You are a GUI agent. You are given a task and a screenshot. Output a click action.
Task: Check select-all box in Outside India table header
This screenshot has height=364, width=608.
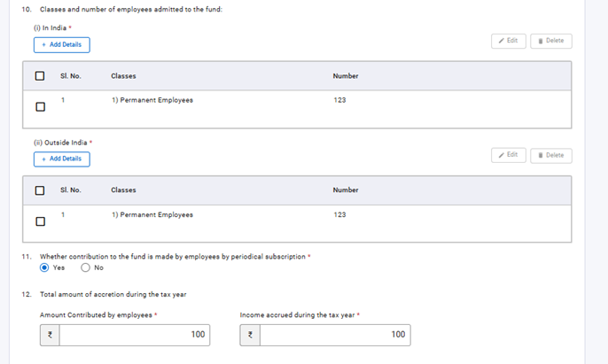point(40,190)
